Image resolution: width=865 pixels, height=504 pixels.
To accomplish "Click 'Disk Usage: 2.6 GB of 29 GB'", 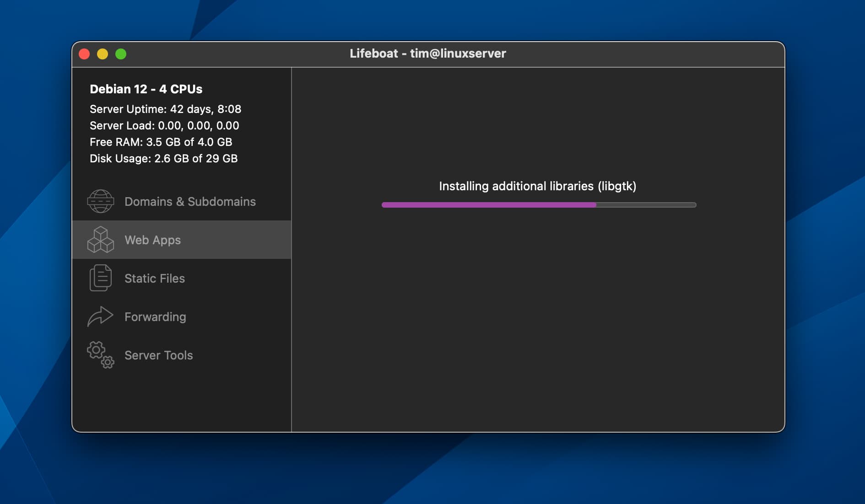I will 164,158.
